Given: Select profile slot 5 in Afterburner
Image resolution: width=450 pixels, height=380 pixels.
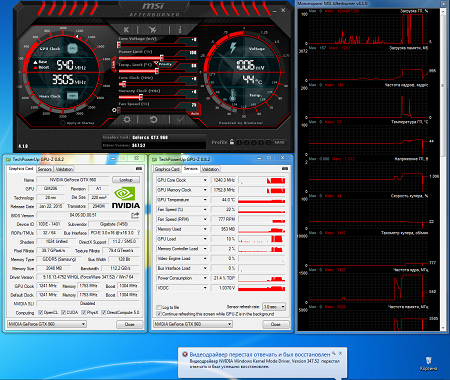Looking at the screenshot, I should pos(268,142).
